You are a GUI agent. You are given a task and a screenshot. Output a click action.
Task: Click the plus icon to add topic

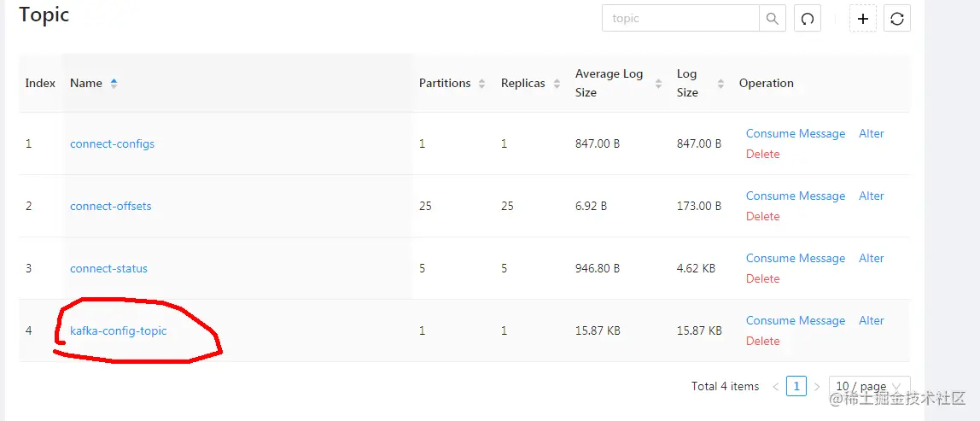[x=863, y=18]
